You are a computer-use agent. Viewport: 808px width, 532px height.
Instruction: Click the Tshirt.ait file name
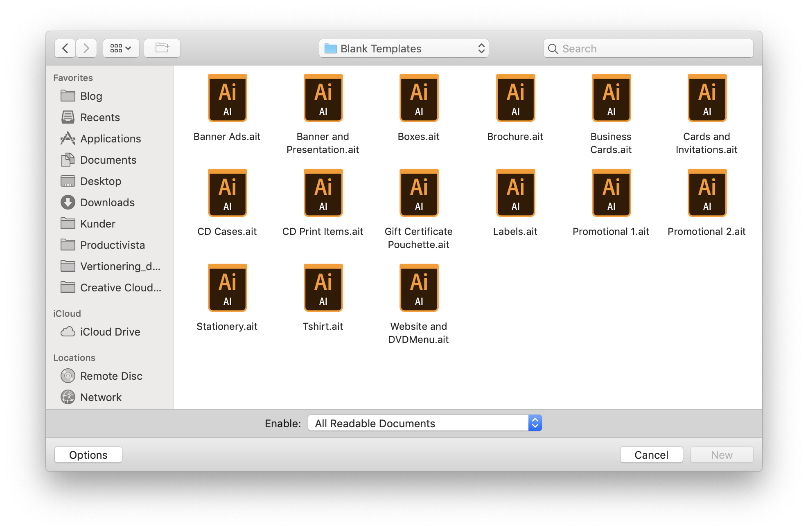coord(323,327)
